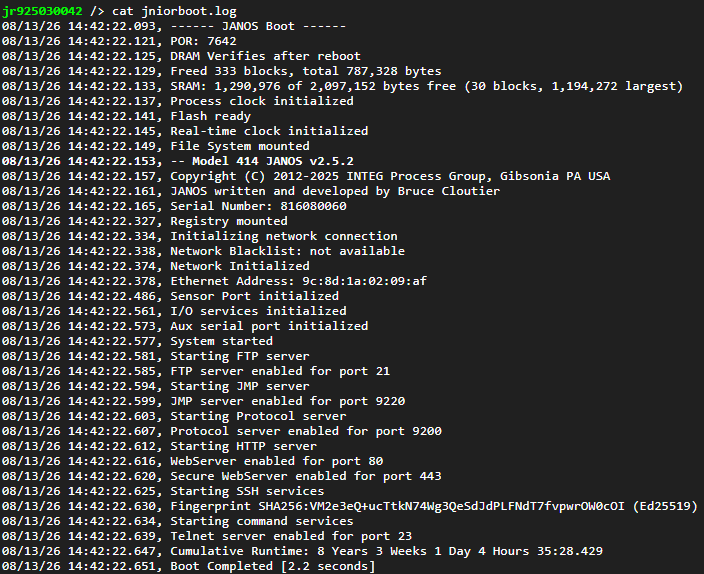Click the INTEG Process Group copyright line

pos(306,176)
